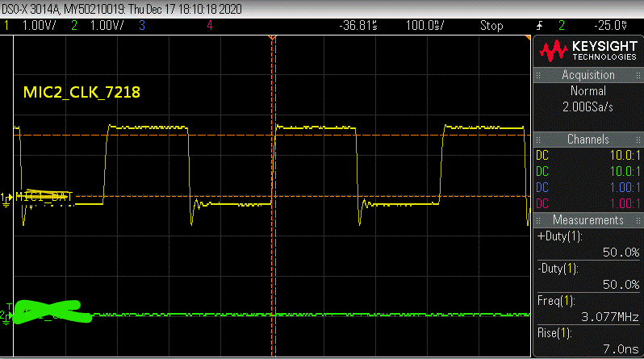The height and width of the screenshot is (359, 644).
Task: Select the -Duty(1) measurement label
Action: pyautogui.click(x=558, y=269)
